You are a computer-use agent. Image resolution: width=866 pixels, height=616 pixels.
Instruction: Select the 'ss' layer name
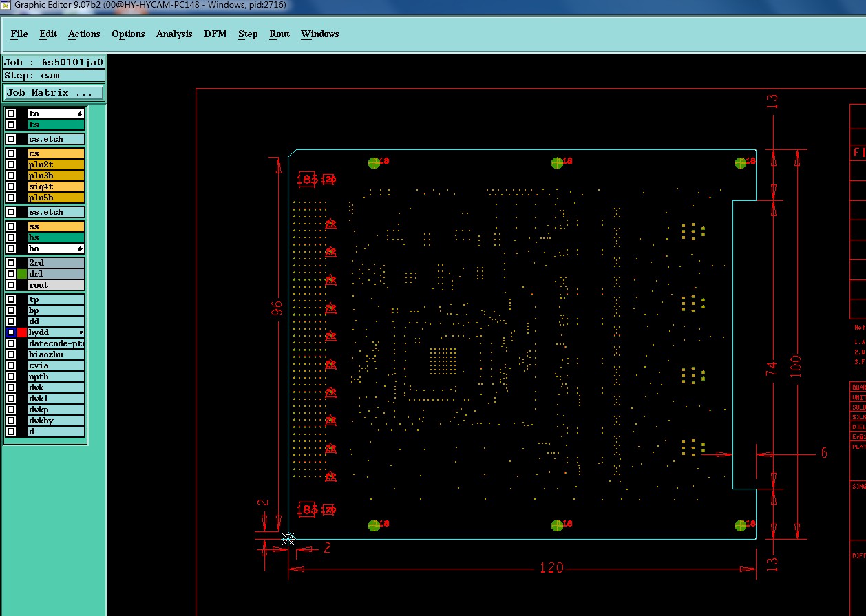point(56,226)
